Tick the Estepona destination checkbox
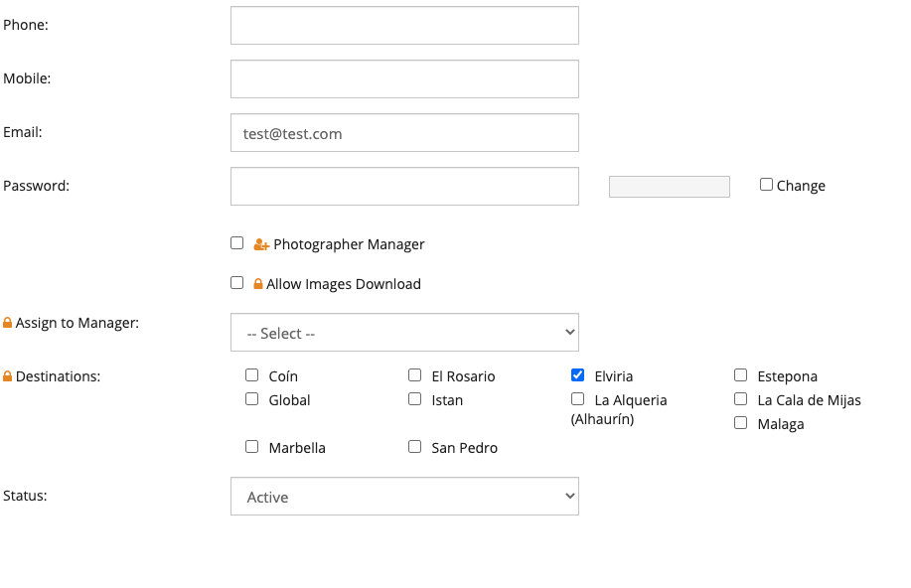The height and width of the screenshot is (588, 911). 740,374
